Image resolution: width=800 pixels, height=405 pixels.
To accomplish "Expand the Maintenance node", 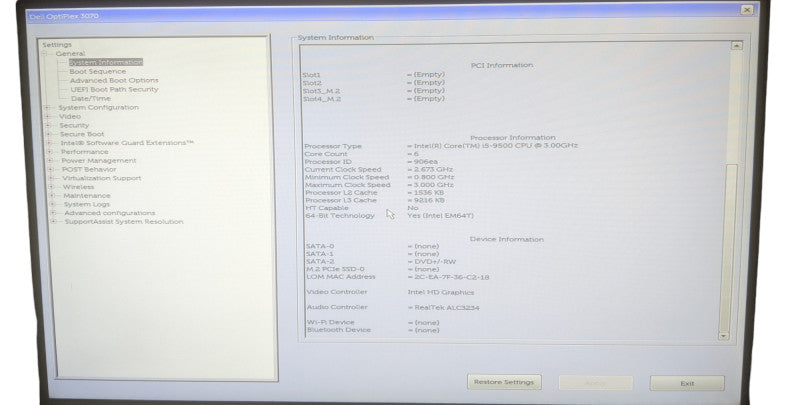I will (x=52, y=196).
